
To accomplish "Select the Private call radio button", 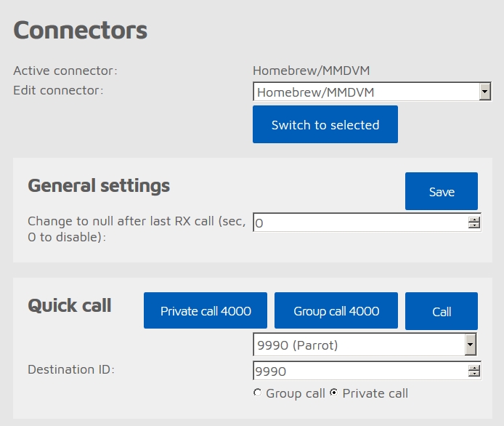I will (x=334, y=393).
